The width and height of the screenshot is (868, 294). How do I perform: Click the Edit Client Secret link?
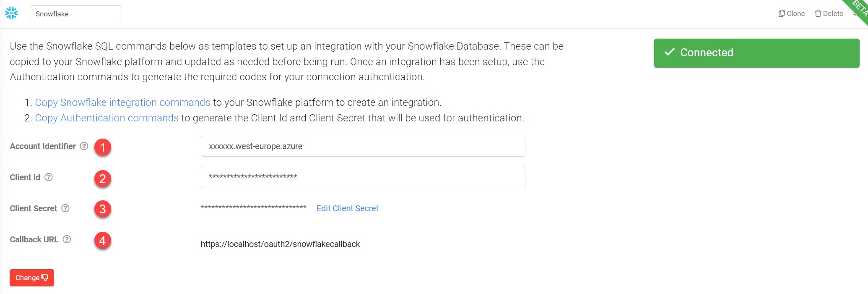[348, 208]
